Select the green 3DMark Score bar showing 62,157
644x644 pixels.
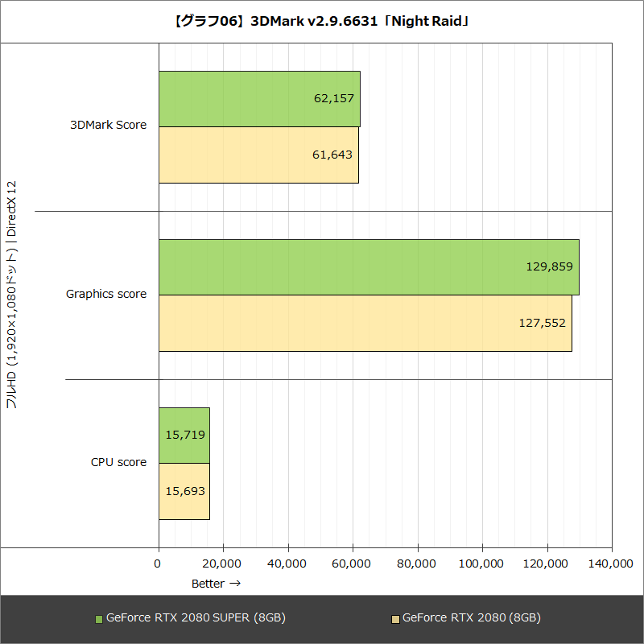tap(258, 97)
